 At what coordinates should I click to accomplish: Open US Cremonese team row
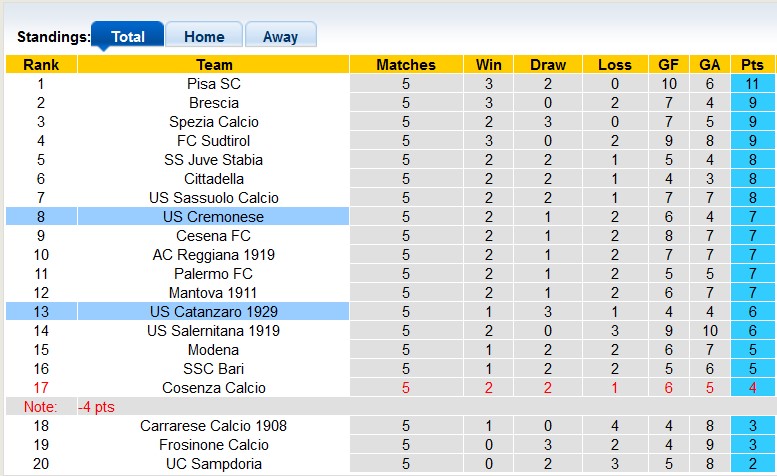pyautogui.click(x=213, y=217)
